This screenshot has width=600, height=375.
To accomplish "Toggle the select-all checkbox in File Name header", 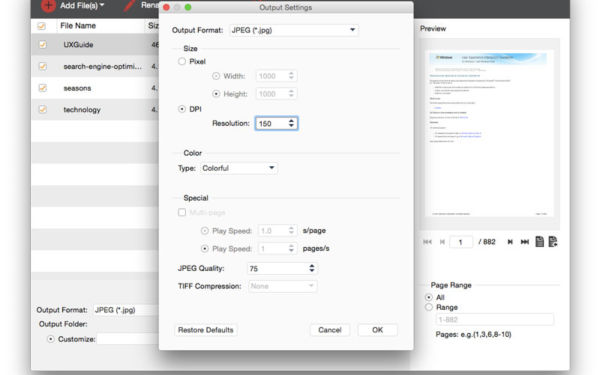I will click(41, 26).
